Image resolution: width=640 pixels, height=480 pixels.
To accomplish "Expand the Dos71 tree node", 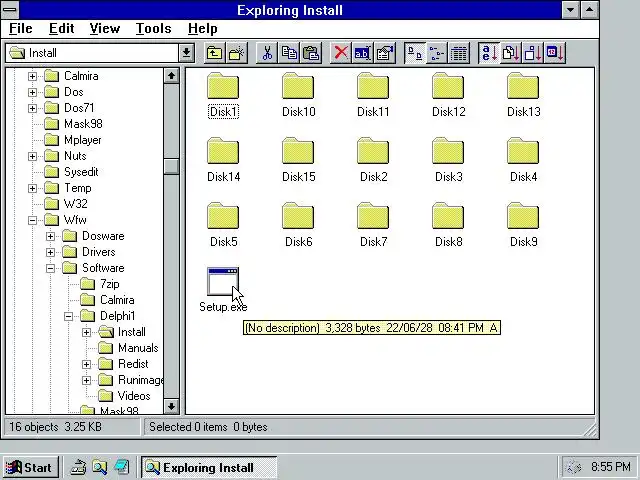I will pos(32,108).
